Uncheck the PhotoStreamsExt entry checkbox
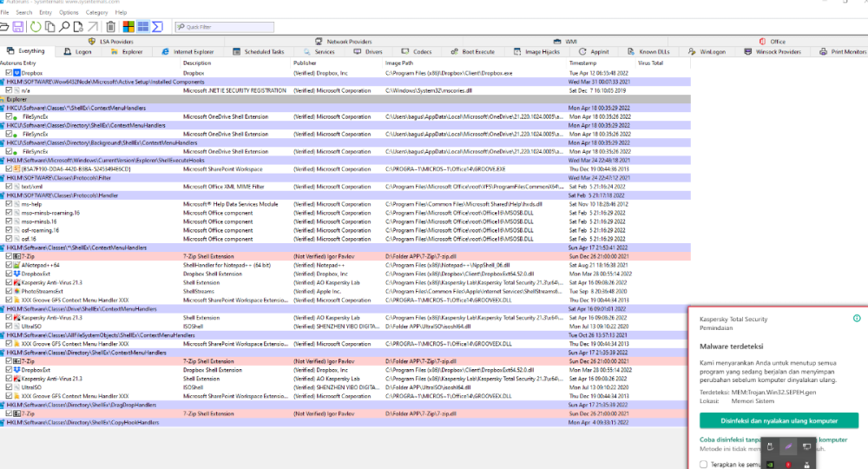 pos(9,291)
